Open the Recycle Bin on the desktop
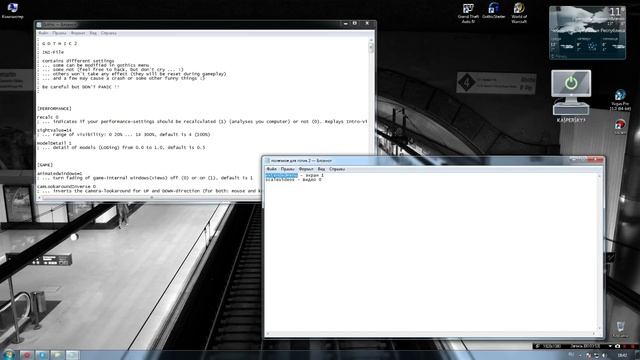The width and height of the screenshot is (640, 360). pyautogui.click(x=620, y=329)
